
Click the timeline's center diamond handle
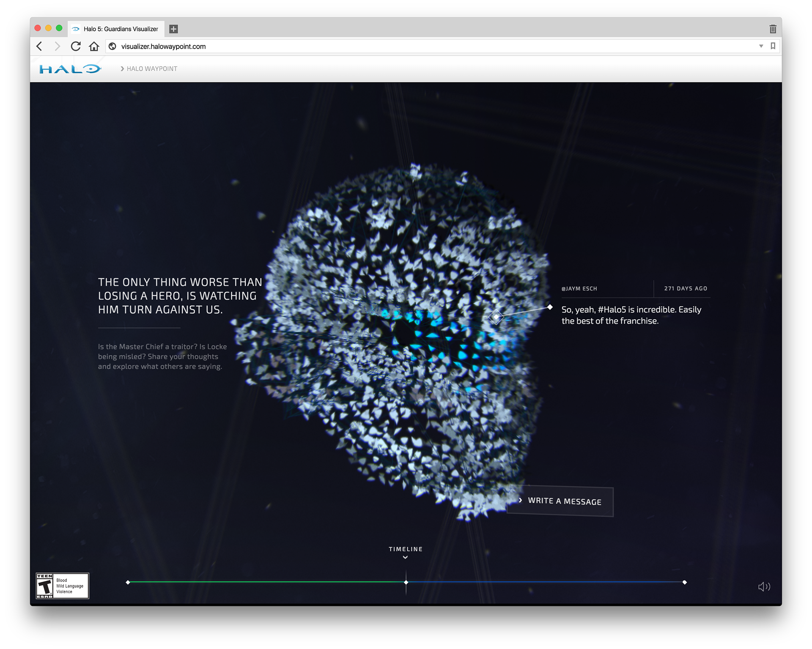pyautogui.click(x=406, y=582)
